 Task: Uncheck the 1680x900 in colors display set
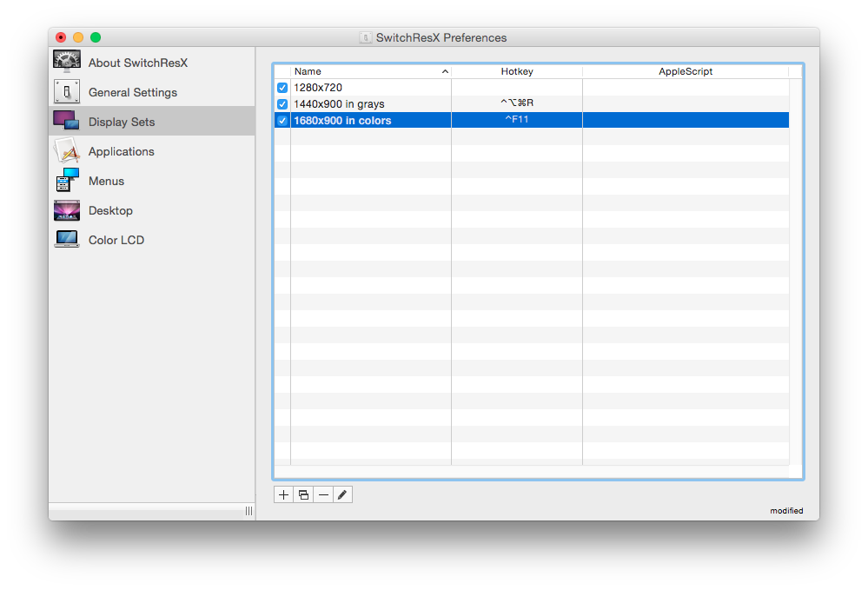(x=282, y=121)
